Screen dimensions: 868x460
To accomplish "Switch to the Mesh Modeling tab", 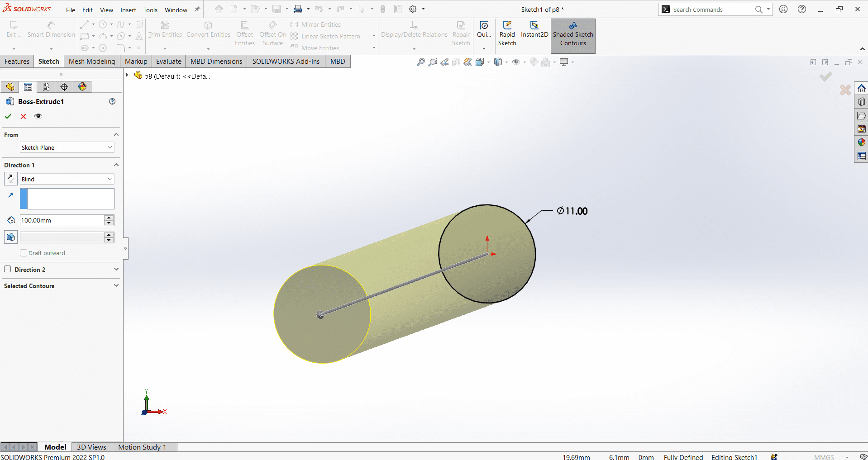I will coord(92,62).
